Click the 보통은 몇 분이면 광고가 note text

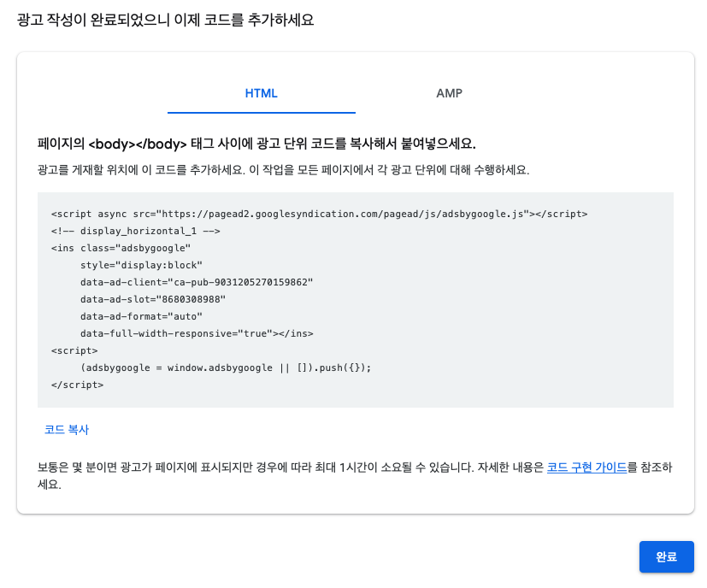pyautogui.click(x=355, y=476)
